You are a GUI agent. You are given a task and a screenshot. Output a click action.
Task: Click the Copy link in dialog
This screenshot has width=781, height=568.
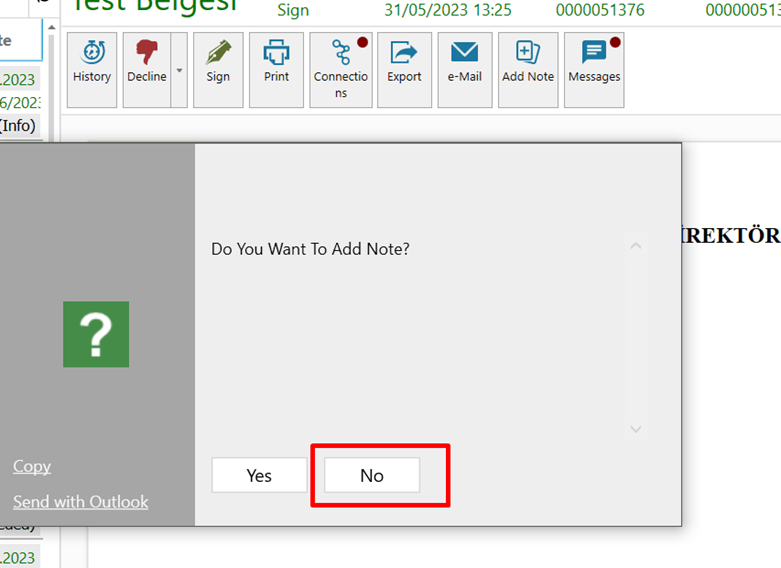coord(32,466)
